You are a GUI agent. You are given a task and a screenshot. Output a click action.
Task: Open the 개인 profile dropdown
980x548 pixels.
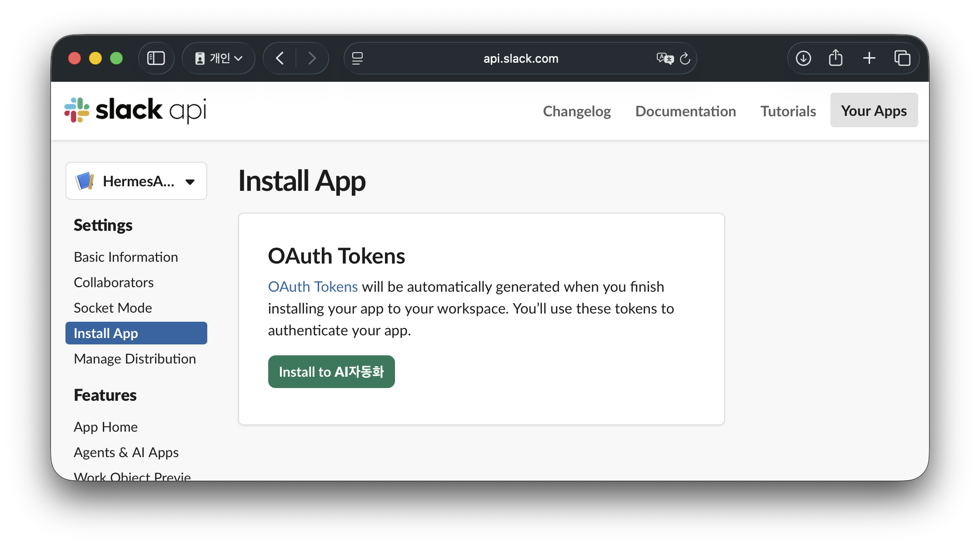point(219,58)
